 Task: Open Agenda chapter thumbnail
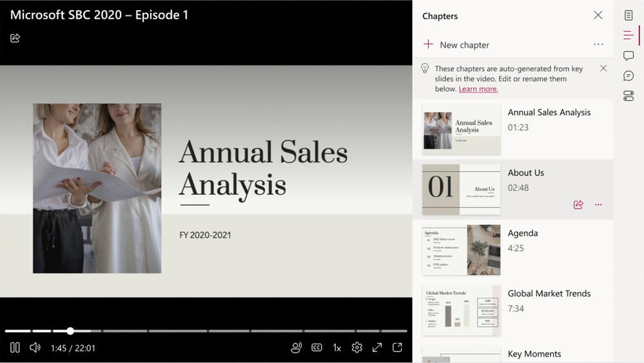(461, 250)
